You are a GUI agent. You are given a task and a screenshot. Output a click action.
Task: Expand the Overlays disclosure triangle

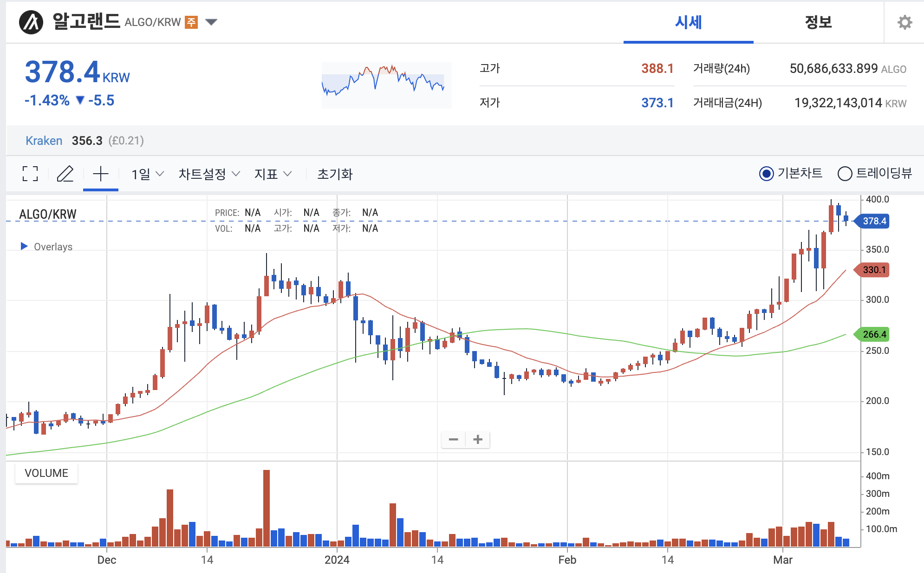coord(24,246)
